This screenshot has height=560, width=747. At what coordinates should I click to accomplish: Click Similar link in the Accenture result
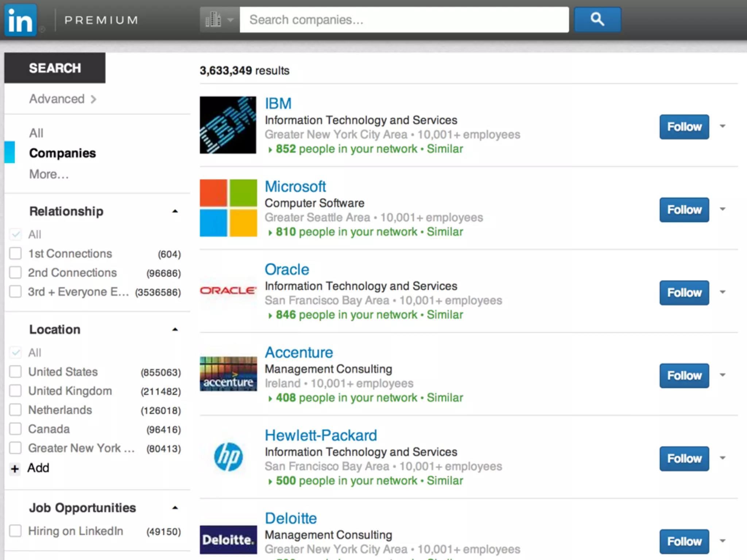[x=445, y=397]
